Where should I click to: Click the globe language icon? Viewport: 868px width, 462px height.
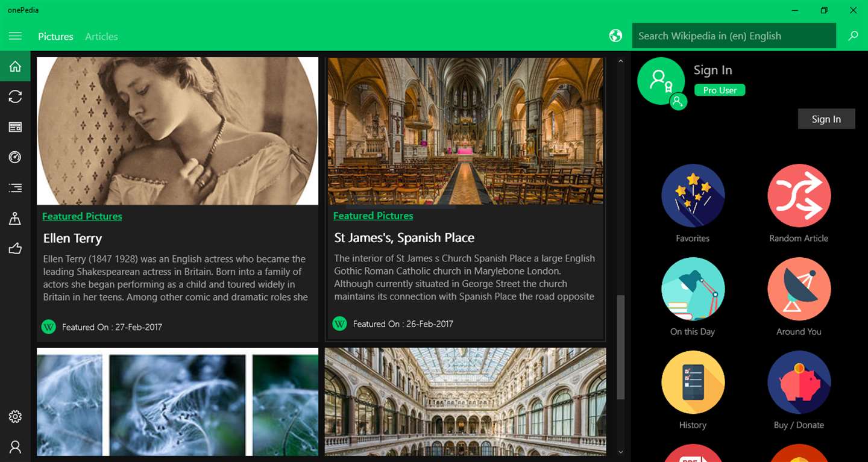click(615, 36)
